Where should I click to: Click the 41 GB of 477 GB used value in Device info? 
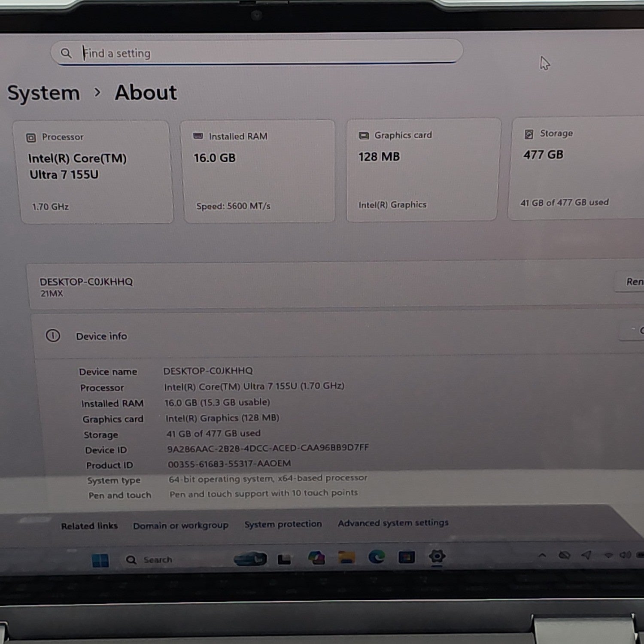point(213,433)
